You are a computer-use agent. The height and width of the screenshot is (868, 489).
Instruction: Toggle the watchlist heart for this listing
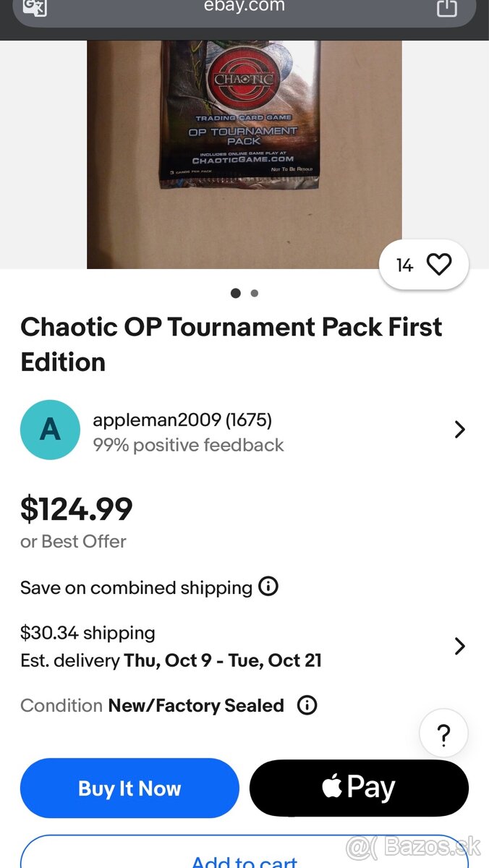[439, 265]
